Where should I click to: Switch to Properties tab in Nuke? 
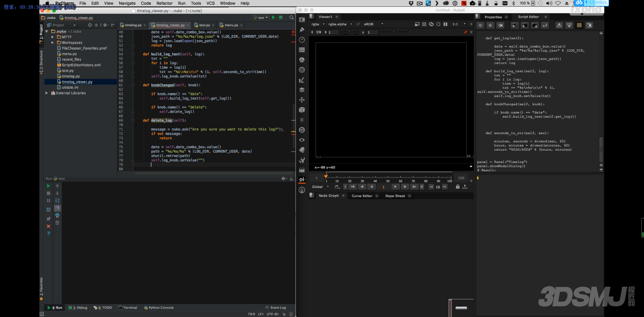pyautogui.click(x=493, y=17)
